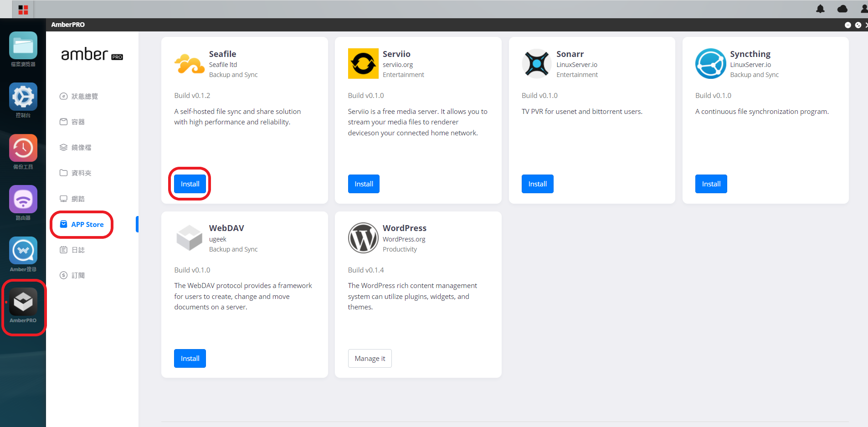This screenshot has height=427, width=868.
Task: Click the WordPress logo
Action: coord(363,238)
